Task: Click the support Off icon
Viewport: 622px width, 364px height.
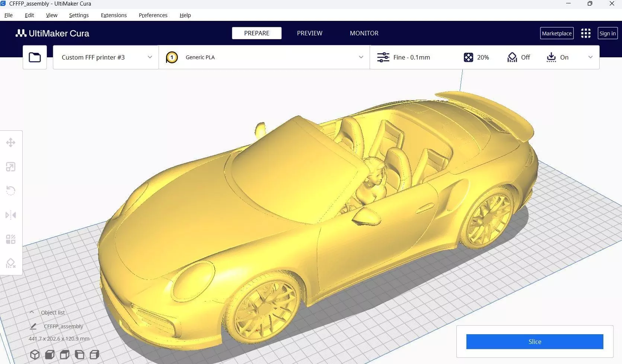Action: tap(512, 57)
